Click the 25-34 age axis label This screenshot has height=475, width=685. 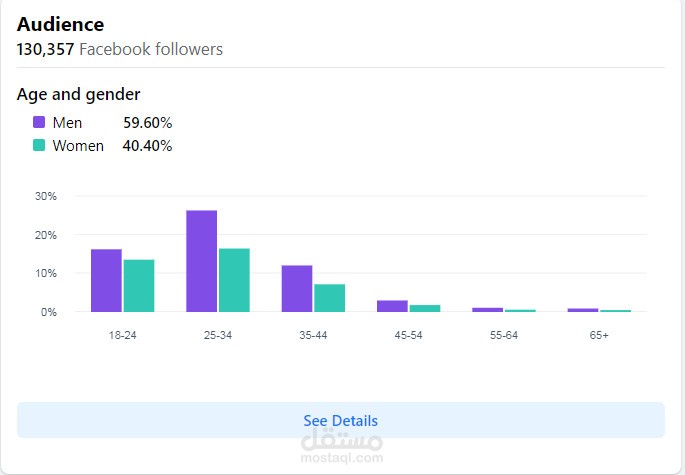(218, 335)
